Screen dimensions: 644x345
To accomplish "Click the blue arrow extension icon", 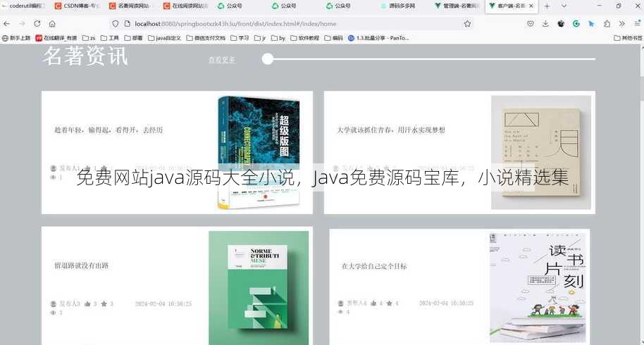I will point(591,24).
